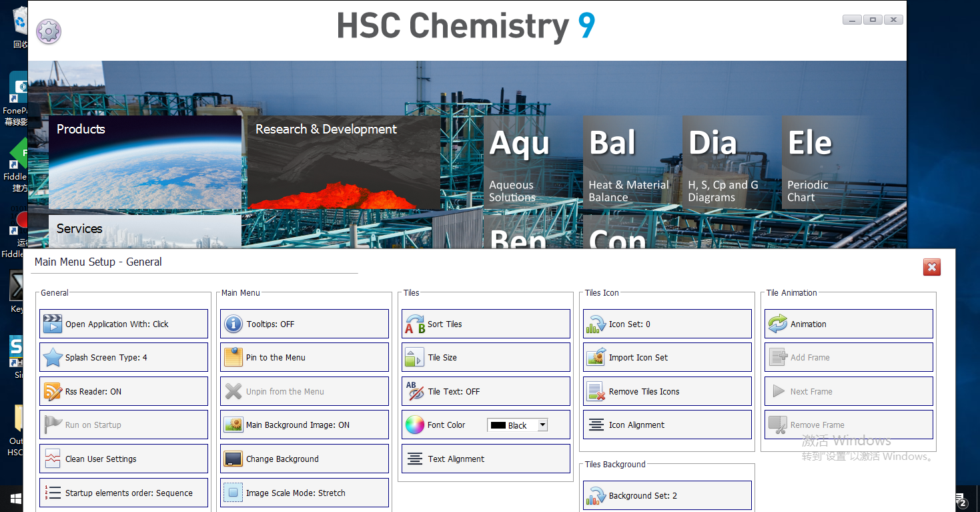Launch the Bal Heat & Material Balance tile
This screenshot has height=512, width=980.
(x=630, y=163)
